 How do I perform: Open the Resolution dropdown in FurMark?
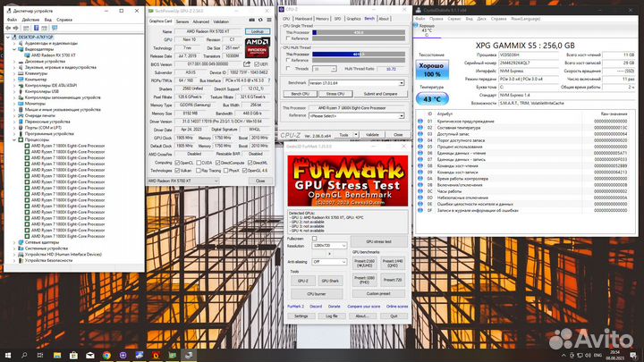(x=329, y=246)
